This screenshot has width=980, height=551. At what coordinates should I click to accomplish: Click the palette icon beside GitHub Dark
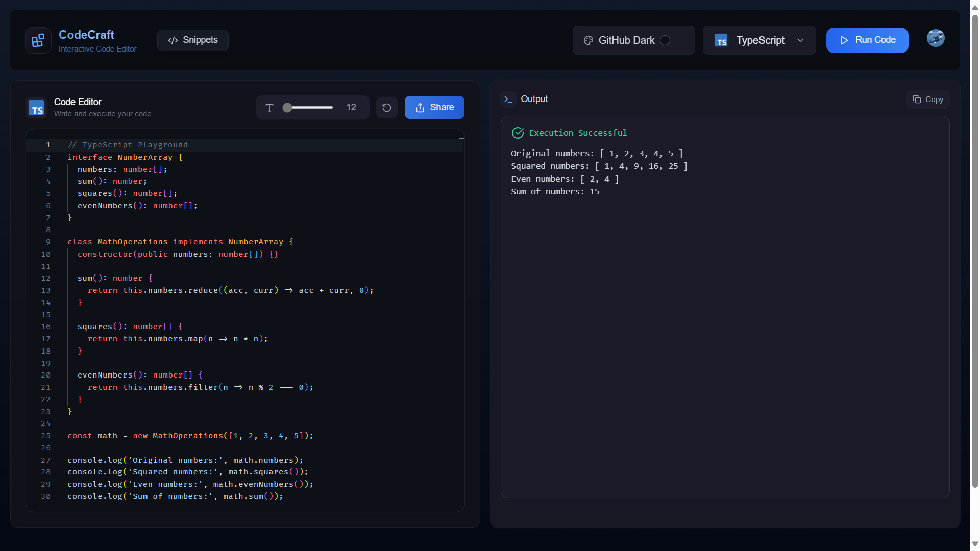pos(588,41)
